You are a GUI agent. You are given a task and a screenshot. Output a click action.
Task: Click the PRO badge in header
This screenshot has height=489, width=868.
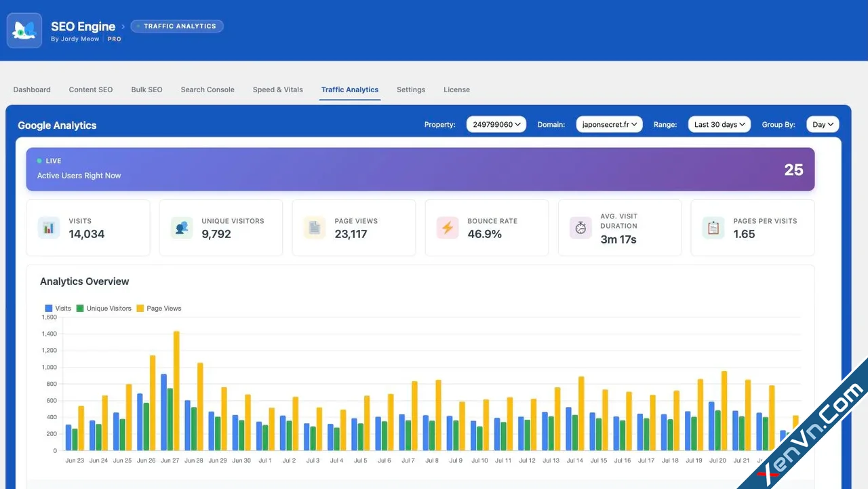point(115,39)
